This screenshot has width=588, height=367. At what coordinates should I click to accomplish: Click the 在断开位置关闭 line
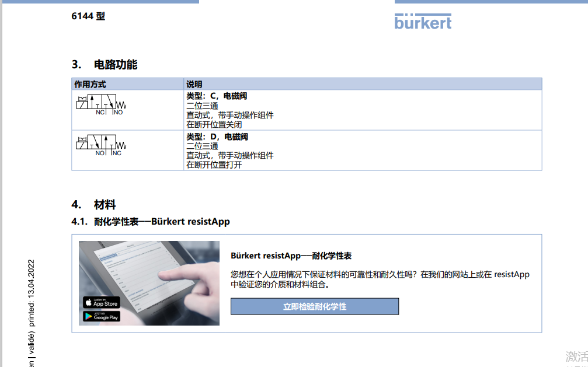point(214,124)
